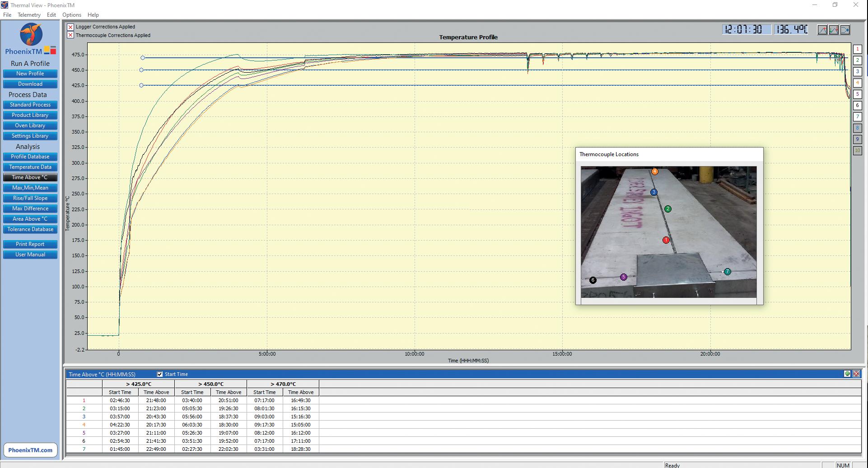
Task: Toggle Thermocouple Corrections Applied checkbox
Action: point(70,35)
